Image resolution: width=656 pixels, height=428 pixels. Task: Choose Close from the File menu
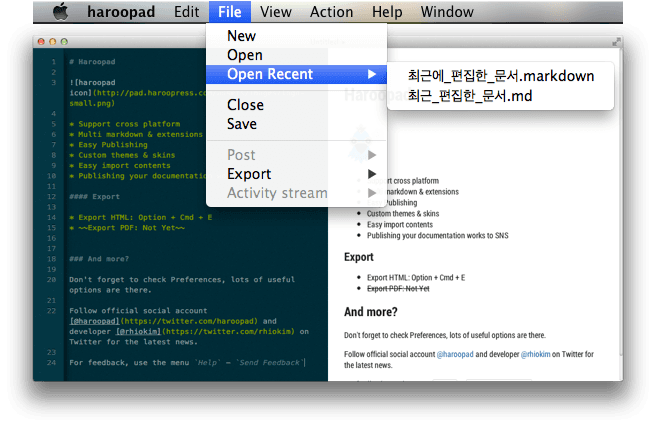click(x=245, y=105)
